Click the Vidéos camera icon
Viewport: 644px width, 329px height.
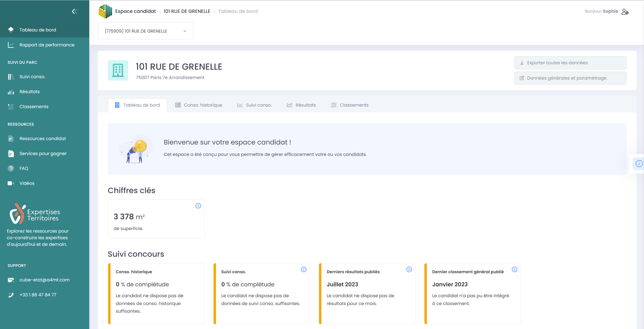pos(11,183)
